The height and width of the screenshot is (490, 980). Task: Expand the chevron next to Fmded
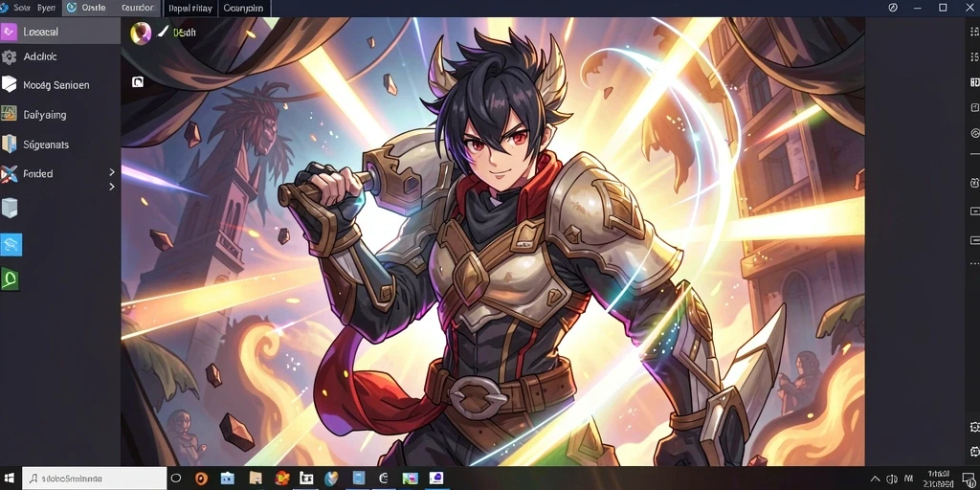112,172
